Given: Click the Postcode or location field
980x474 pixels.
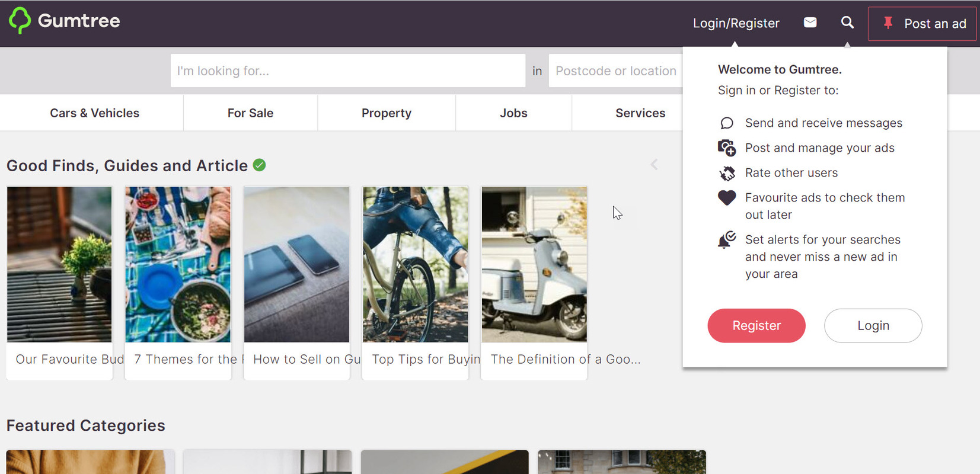Looking at the screenshot, I should [616, 71].
